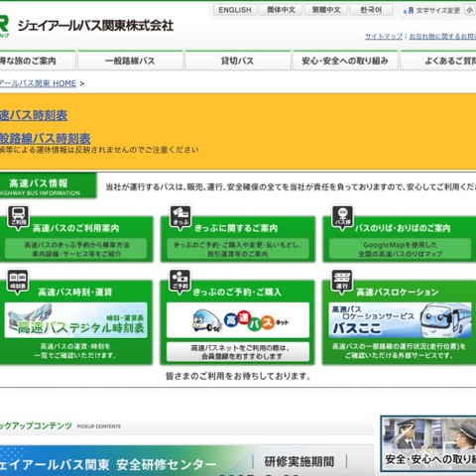Switch language to 繁體中文
476x476 pixels.
tap(326, 10)
